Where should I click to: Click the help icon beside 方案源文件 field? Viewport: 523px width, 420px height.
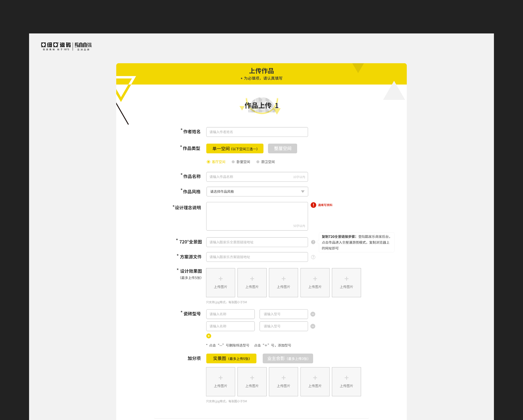313,257
